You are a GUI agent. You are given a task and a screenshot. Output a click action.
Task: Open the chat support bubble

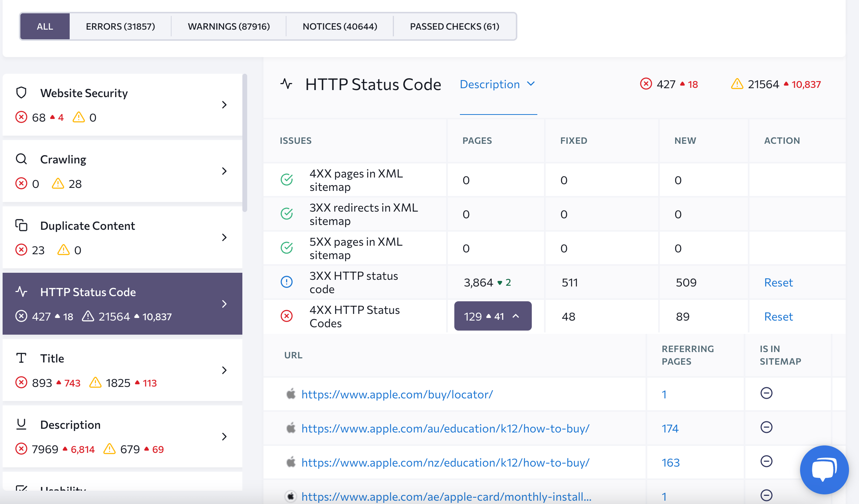pos(824,470)
